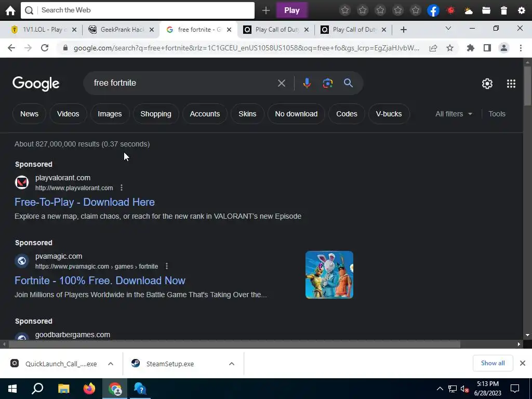Open Firefox from the taskbar

[89, 389]
